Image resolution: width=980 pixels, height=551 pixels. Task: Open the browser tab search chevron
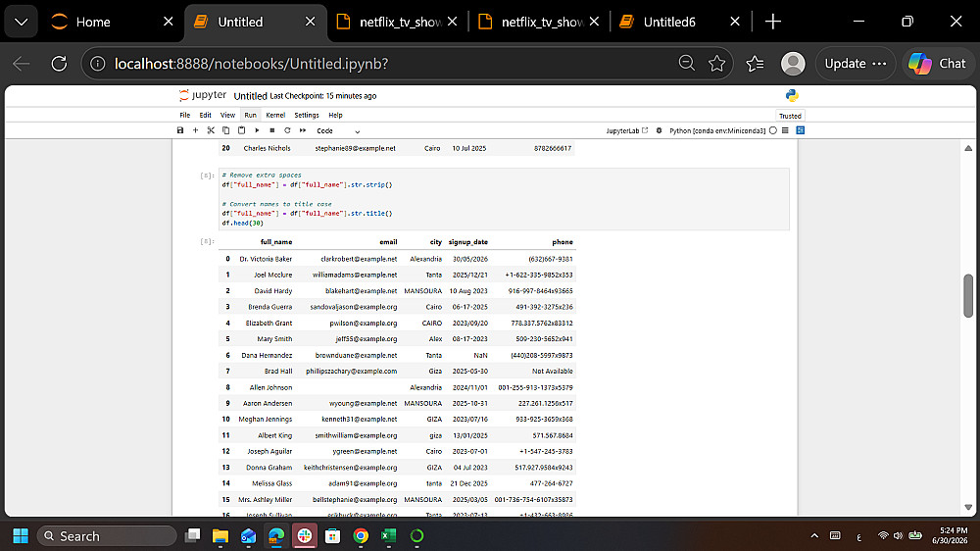pyautogui.click(x=22, y=22)
